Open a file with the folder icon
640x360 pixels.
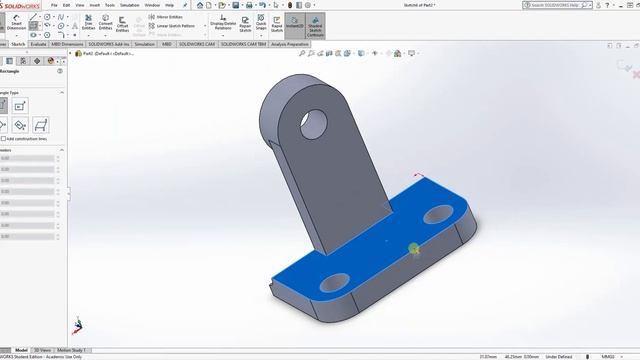point(222,5)
